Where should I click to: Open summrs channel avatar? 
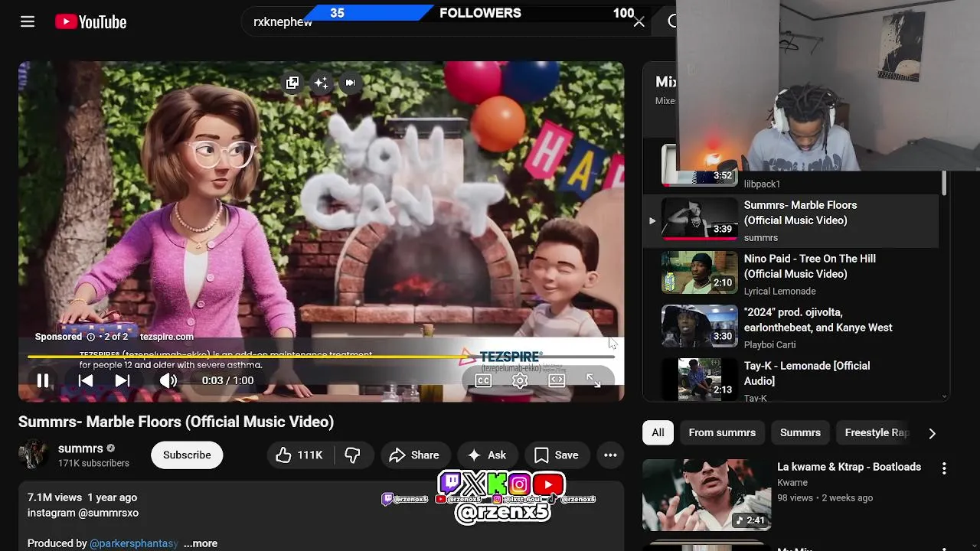click(x=34, y=455)
